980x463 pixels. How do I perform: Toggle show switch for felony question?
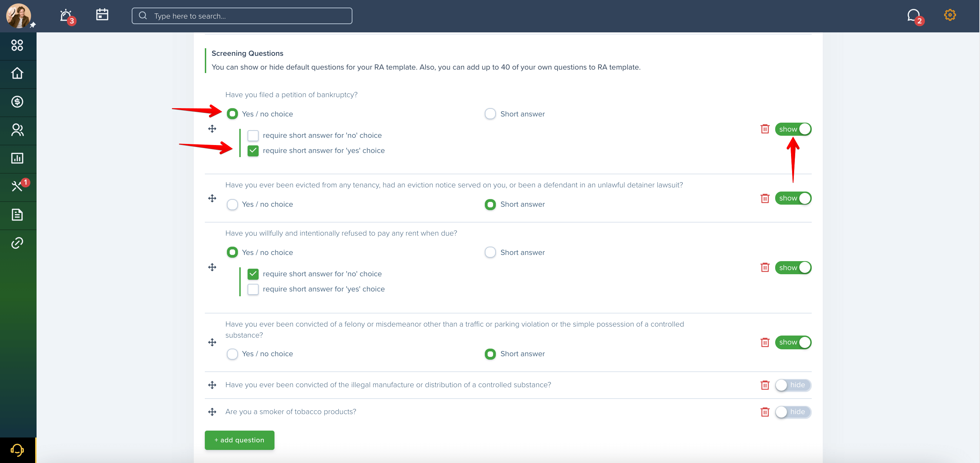793,342
